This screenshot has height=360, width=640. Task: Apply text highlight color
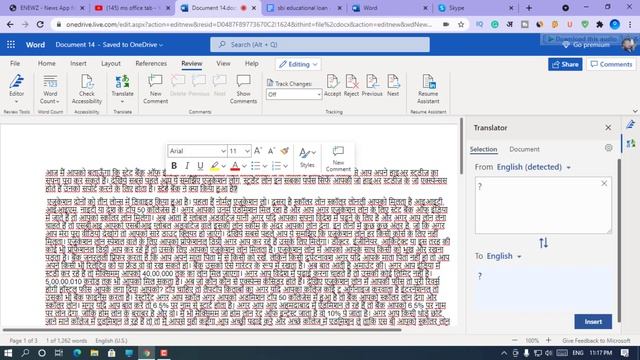pyautogui.click(x=214, y=166)
